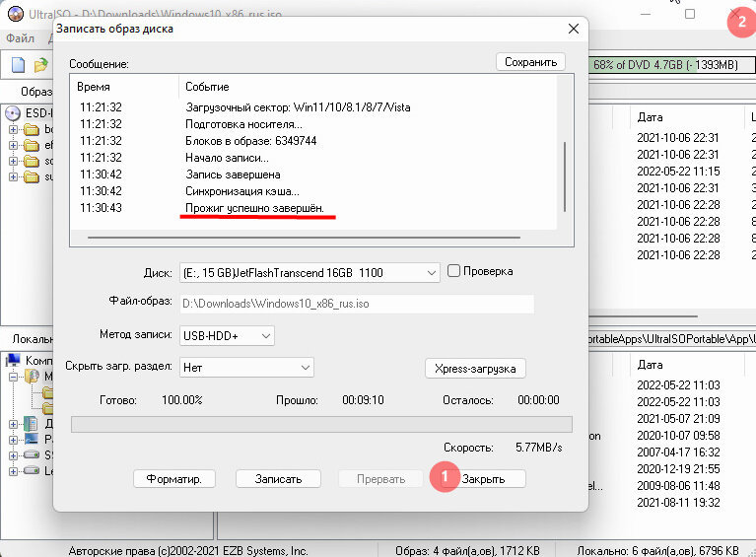Select the Загрузочный сектор log entry
756x557 pixels.
point(298,107)
